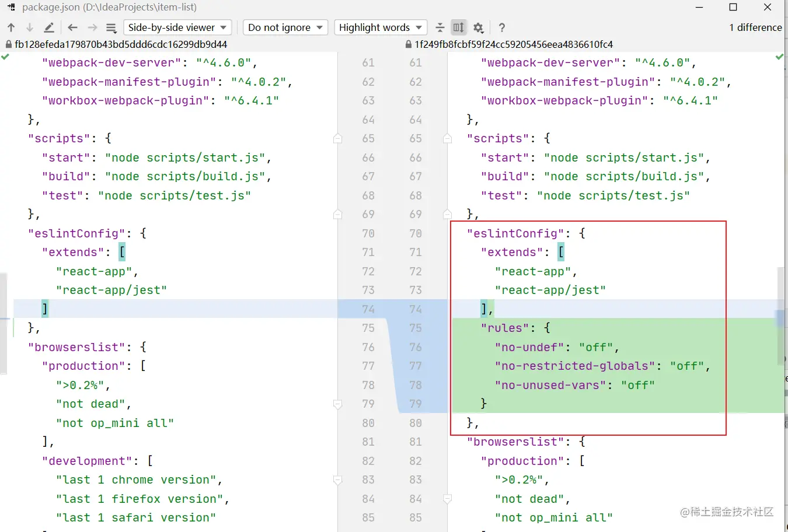The image size is (788, 532).
Task: Click "development": [ line in left pane
Action: pyautogui.click(x=97, y=461)
